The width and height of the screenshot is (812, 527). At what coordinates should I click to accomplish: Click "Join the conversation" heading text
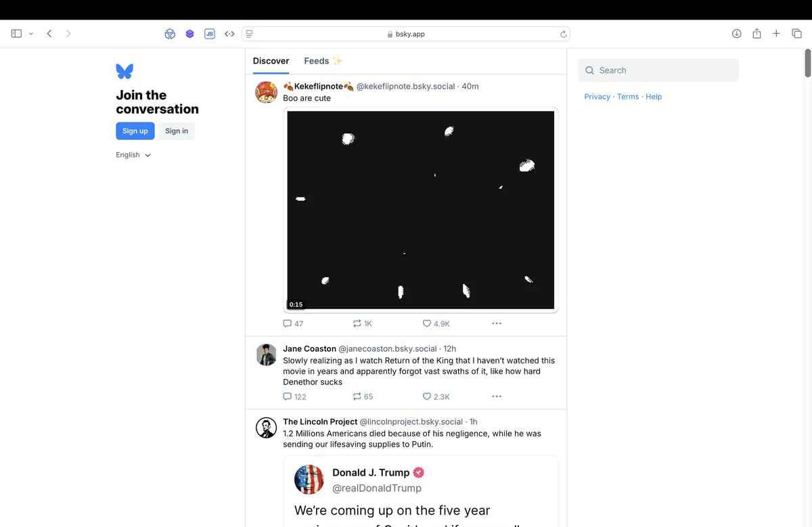pyautogui.click(x=157, y=102)
